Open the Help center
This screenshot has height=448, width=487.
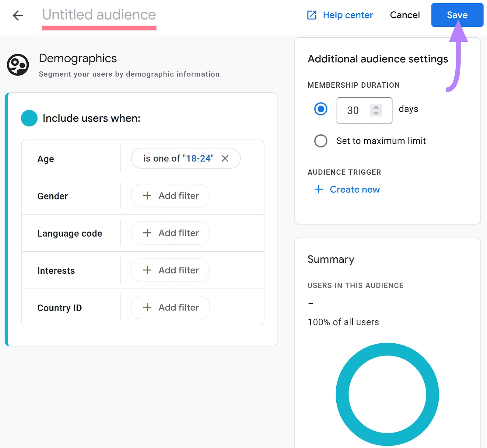(348, 15)
